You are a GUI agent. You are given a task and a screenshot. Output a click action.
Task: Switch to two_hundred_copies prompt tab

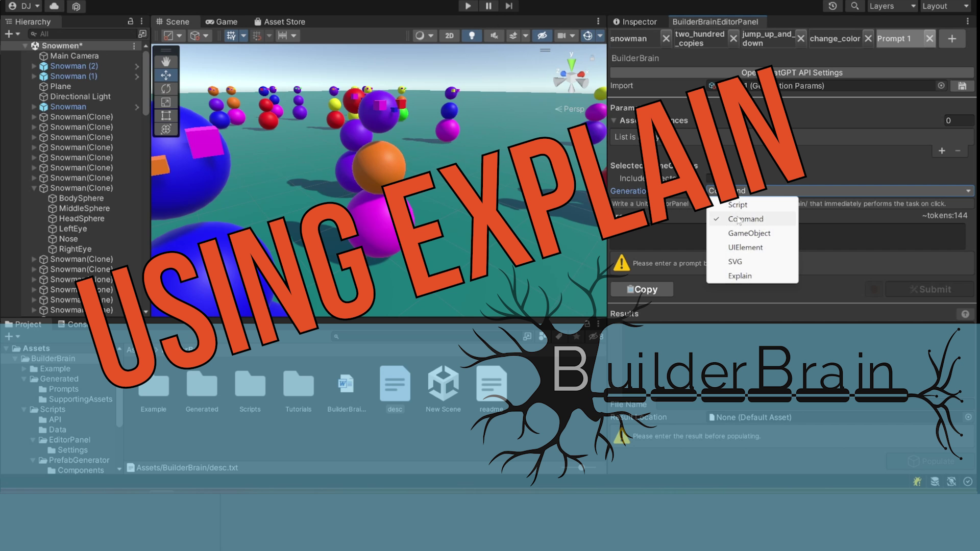tap(700, 39)
